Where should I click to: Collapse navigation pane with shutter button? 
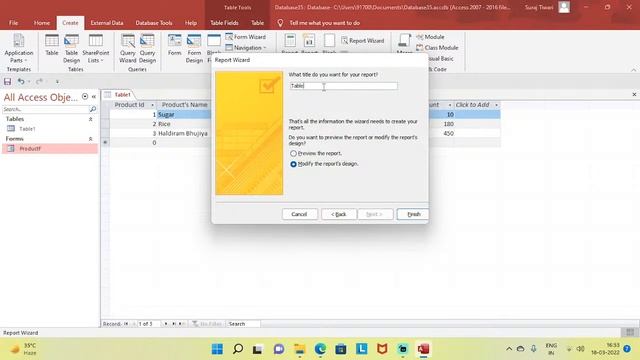(x=94, y=97)
